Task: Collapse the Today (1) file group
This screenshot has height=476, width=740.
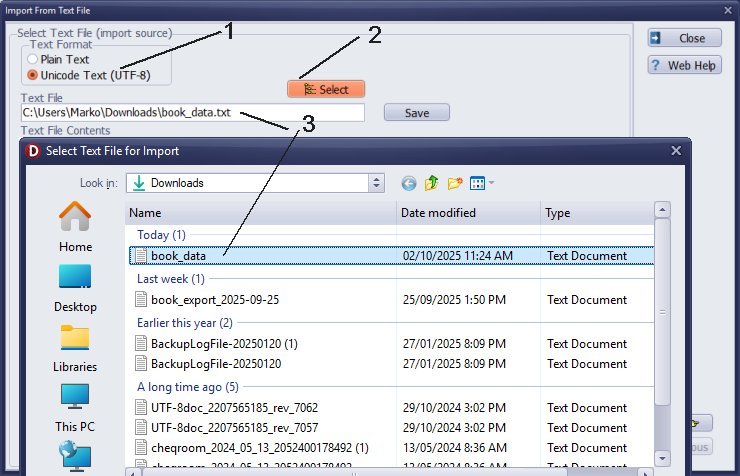Action: (x=161, y=234)
